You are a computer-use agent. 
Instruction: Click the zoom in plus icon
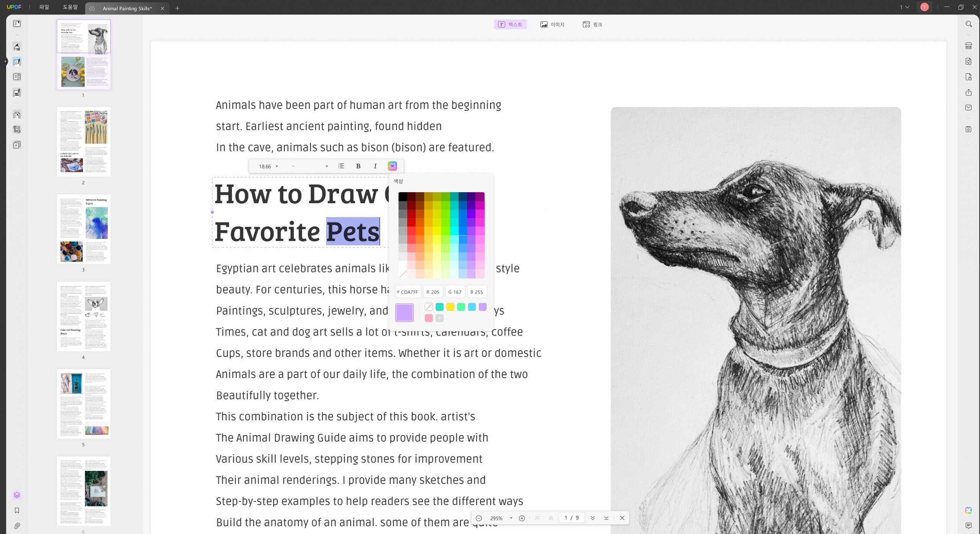(x=522, y=518)
